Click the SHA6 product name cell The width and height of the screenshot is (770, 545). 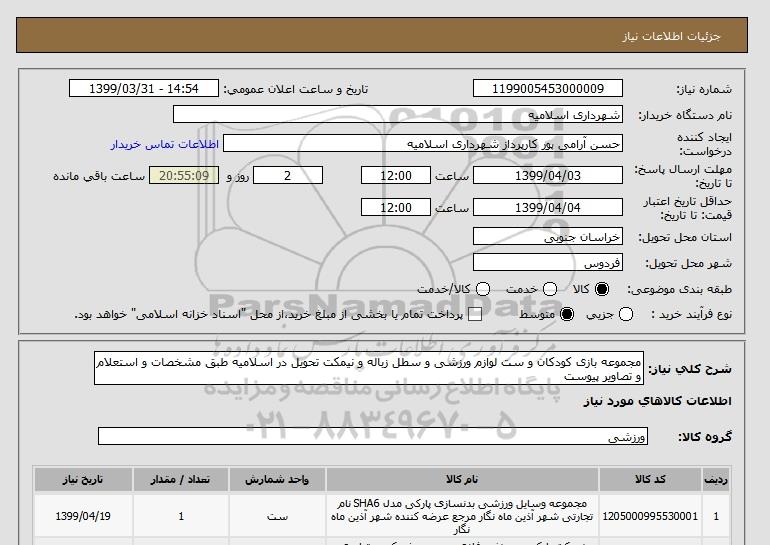(462, 516)
